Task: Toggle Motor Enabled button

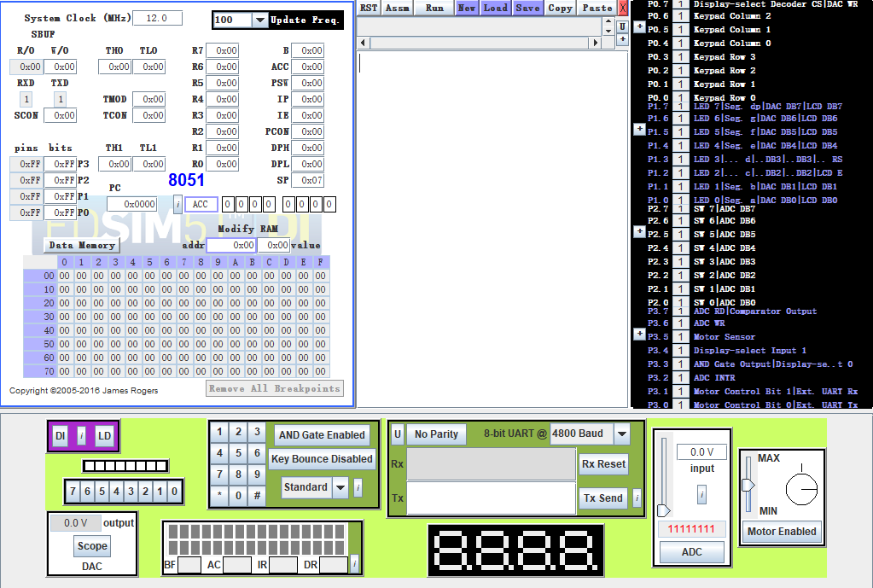Action: [781, 531]
